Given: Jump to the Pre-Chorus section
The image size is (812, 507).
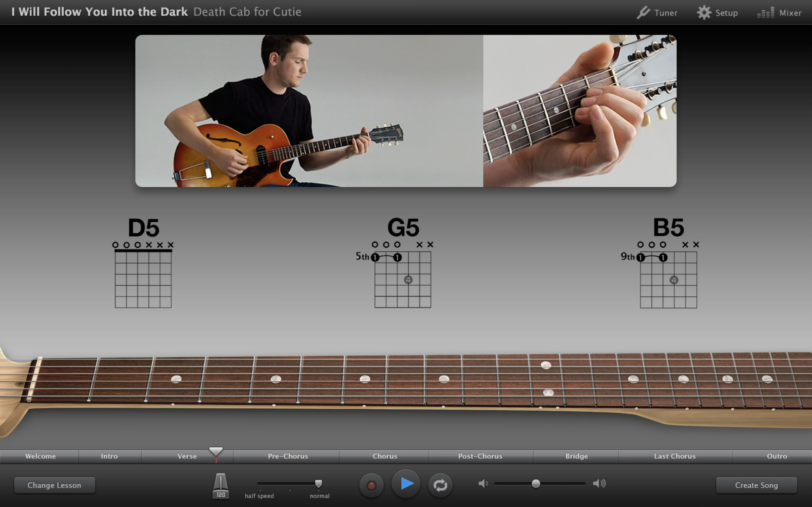Looking at the screenshot, I should point(286,456).
